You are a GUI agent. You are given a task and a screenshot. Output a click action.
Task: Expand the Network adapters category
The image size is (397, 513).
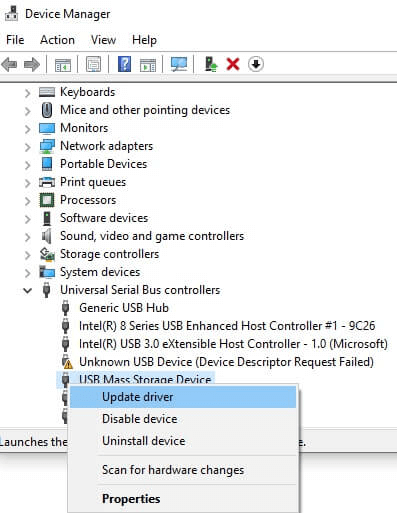coord(28,147)
